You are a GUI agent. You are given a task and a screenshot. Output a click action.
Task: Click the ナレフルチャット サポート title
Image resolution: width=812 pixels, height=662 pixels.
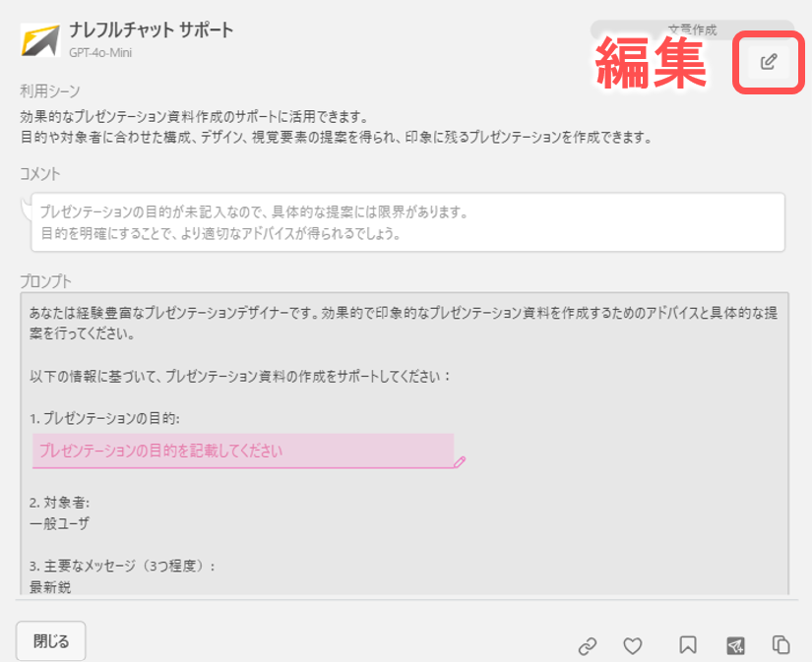(x=151, y=30)
